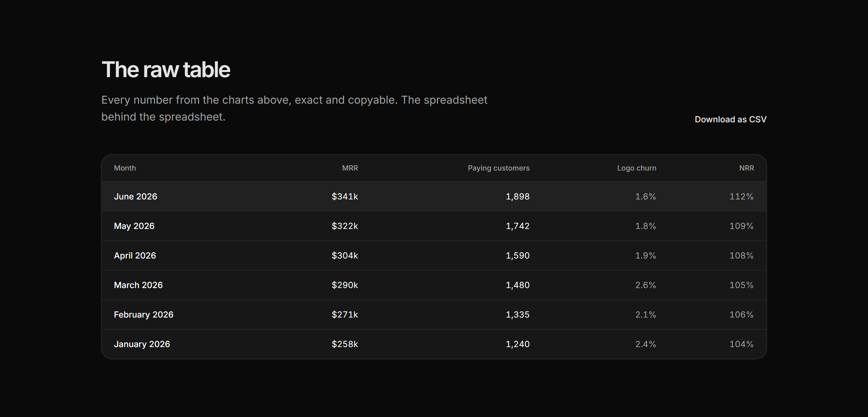The height and width of the screenshot is (417, 868).
Task: Click the 109% NRR value
Action: pos(742,226)
